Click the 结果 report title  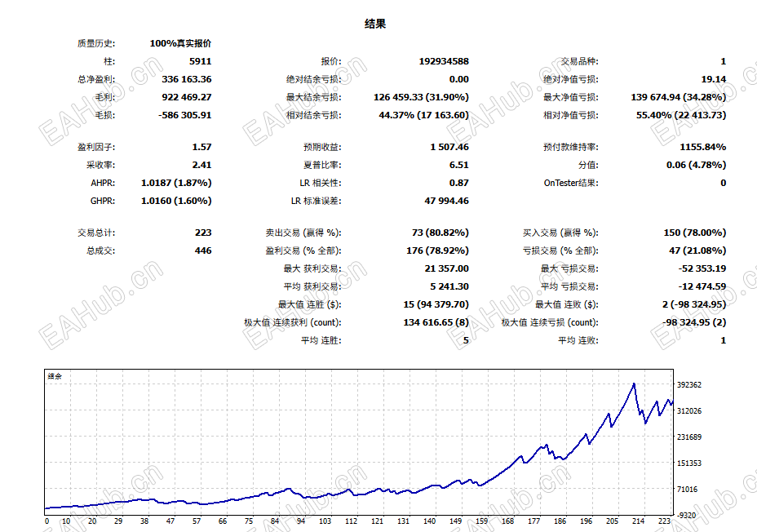pos(374,24)
